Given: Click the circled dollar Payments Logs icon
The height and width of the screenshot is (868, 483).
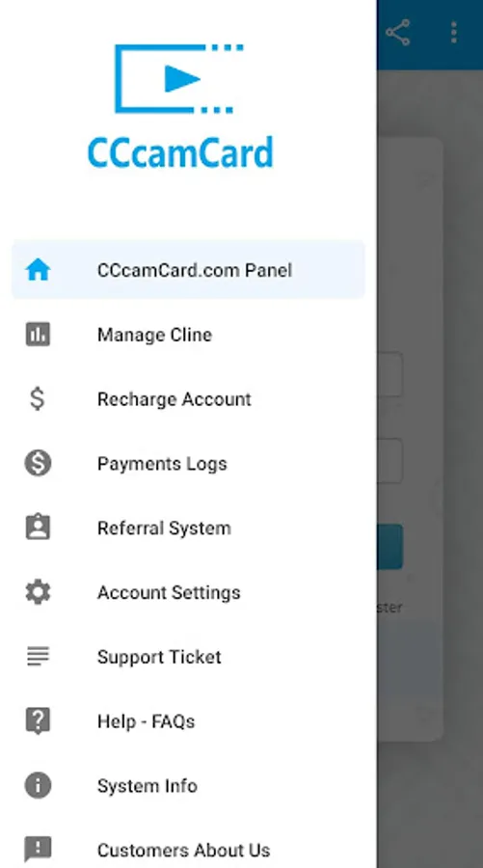Looking at the screenshot, I should [38, 463].
